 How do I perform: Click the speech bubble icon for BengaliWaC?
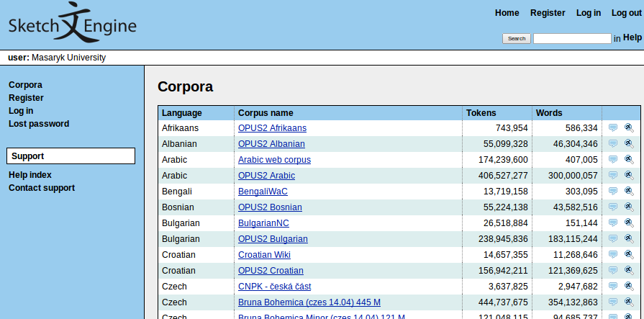613,191
